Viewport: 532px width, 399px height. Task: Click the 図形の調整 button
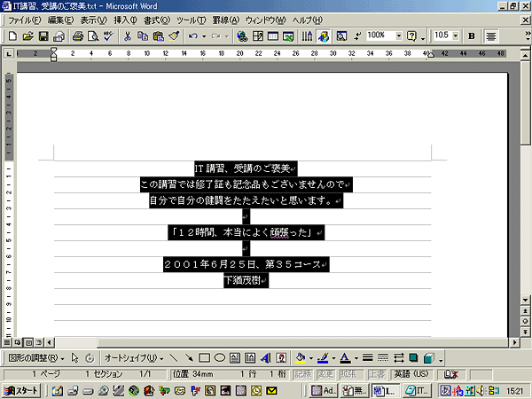[35, 358]
